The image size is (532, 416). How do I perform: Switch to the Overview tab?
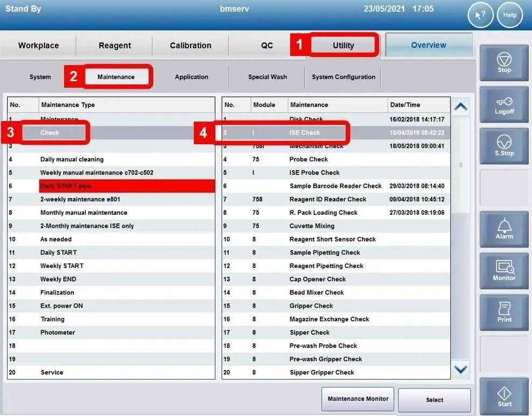tap(429, 45)
